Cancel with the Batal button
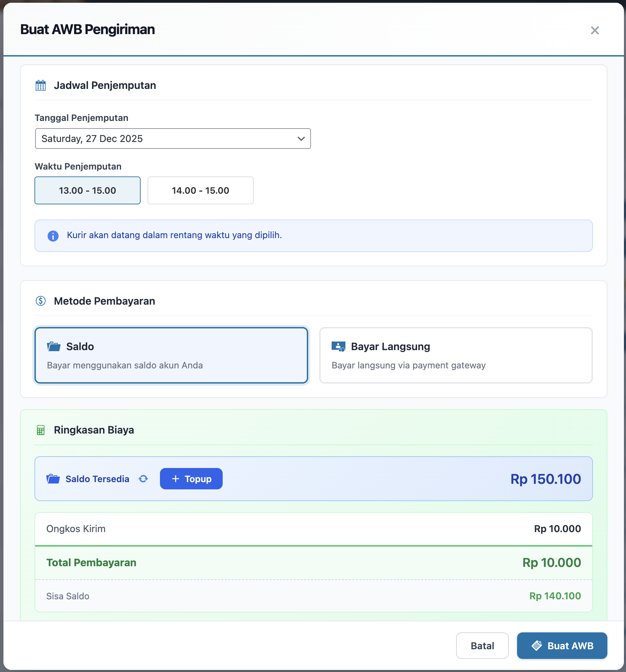626x672 pixels. (x=482, y=645)
